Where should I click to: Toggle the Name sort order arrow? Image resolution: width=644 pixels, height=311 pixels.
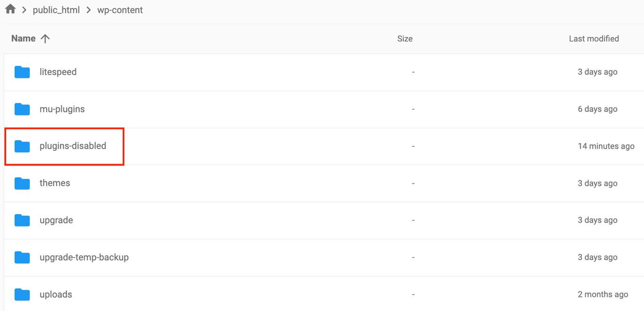point(45,38)
